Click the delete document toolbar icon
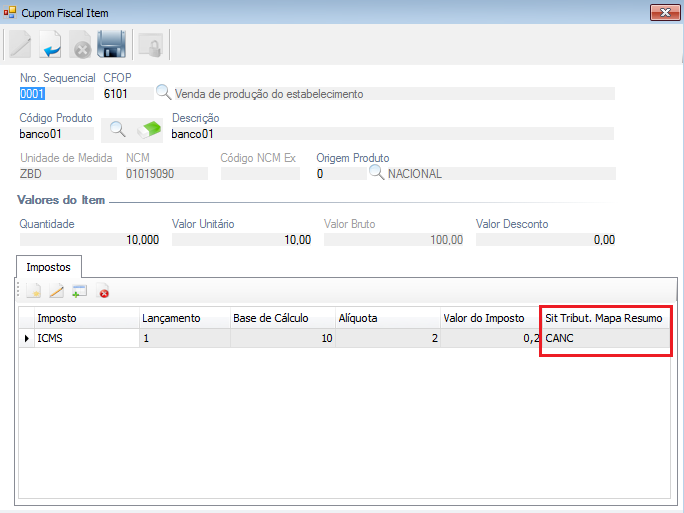This screenshot has width=684, height=513. [80, 44]
